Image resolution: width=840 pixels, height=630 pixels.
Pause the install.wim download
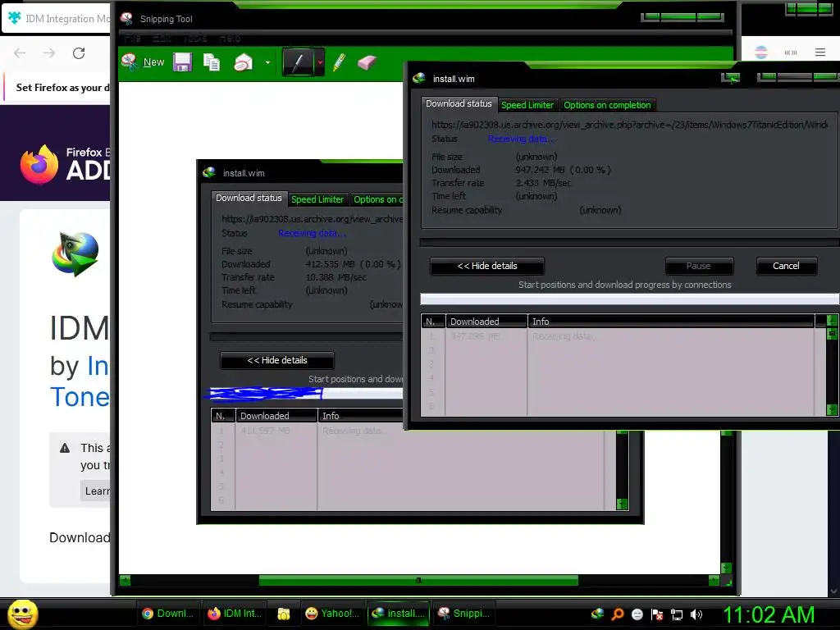[x=699, y=266]
